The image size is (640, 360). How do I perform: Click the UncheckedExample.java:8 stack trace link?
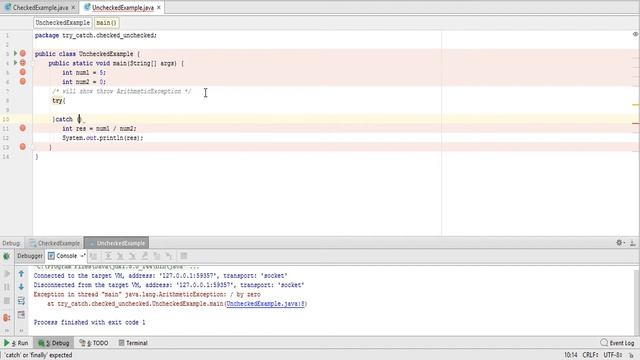(265, 304)
